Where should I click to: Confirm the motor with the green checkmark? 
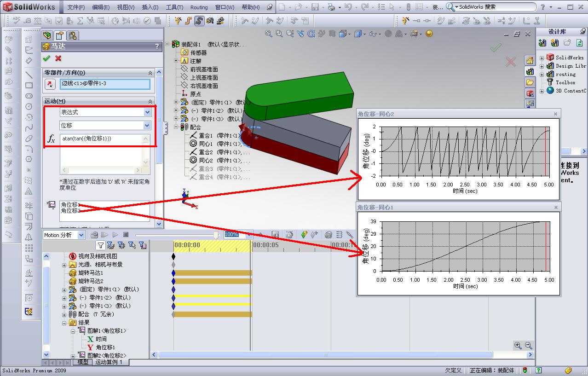(46, 58)
